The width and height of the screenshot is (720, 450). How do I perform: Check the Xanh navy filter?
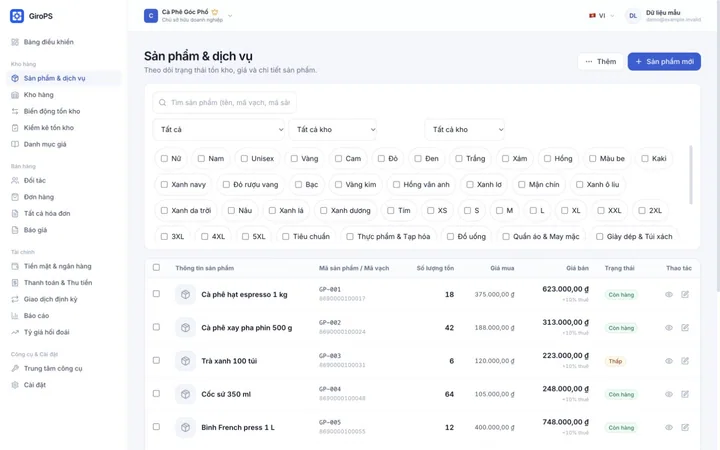164,185
